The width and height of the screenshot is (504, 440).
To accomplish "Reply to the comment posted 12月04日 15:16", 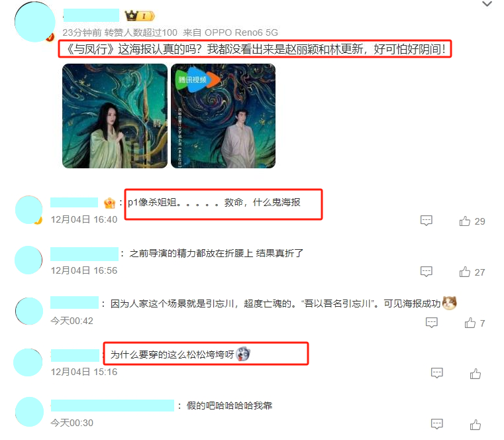I will click(x=436, y=373).
